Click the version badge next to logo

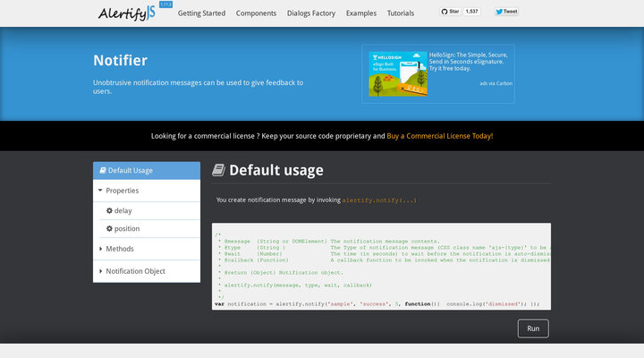pyautogui.click(x=166, y=4)
